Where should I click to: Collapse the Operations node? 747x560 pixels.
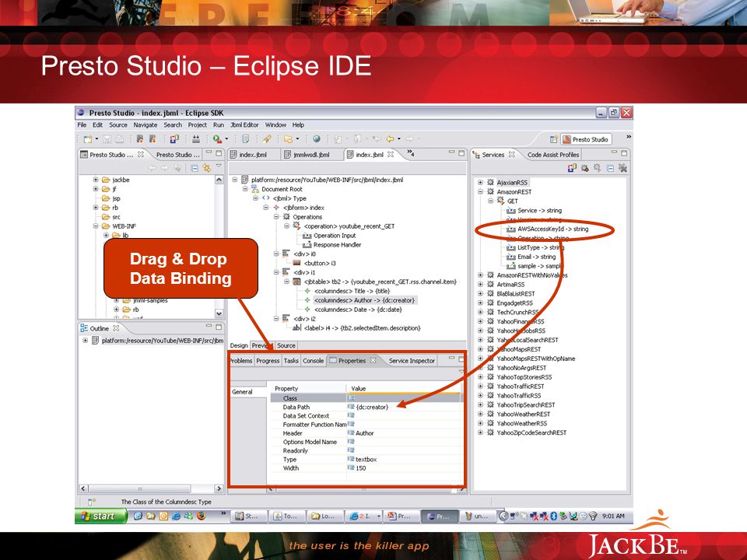(x=276, y=217)
